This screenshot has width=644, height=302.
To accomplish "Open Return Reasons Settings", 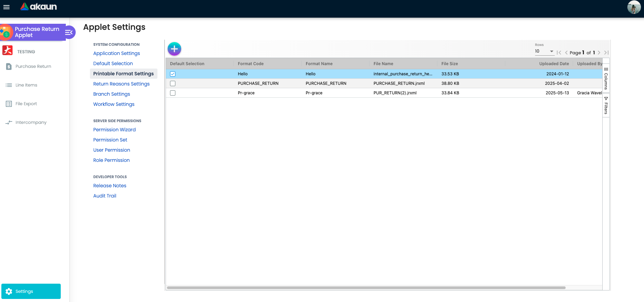I will [121, 84].
